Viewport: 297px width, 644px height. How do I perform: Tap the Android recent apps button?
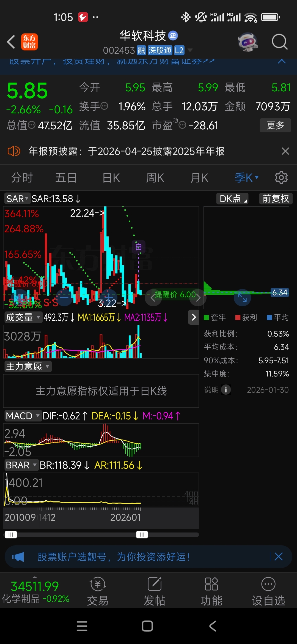[x=82, y=626]
